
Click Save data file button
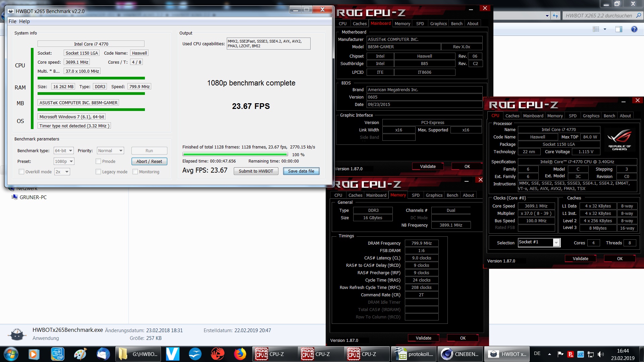coord(301,171)
